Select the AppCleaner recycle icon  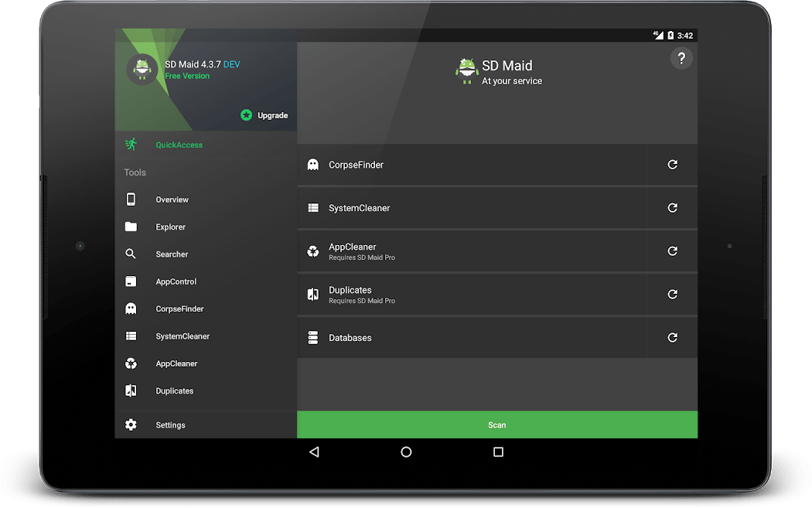(x=131, y=363)
